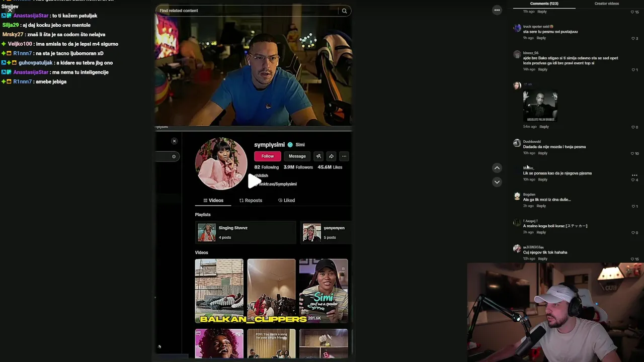Screen dimensions: 644x362
Task: Open the profile's more options ellipsis
Action: tap(344, 156)
